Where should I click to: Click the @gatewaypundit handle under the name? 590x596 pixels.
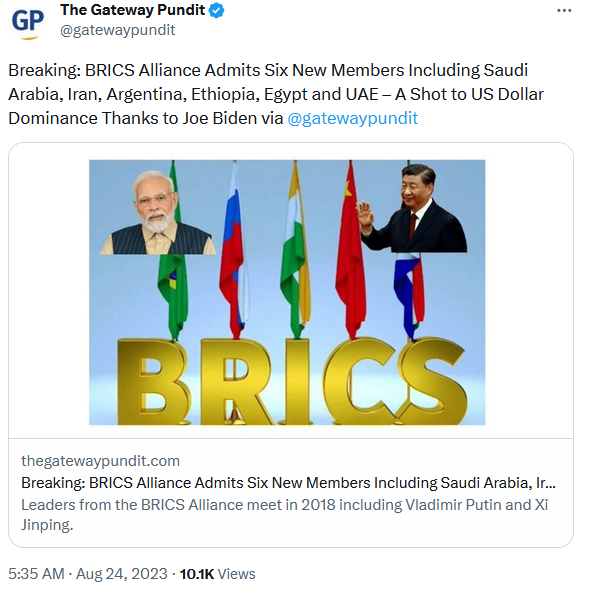pyautogui.click(x=117, y=30)
